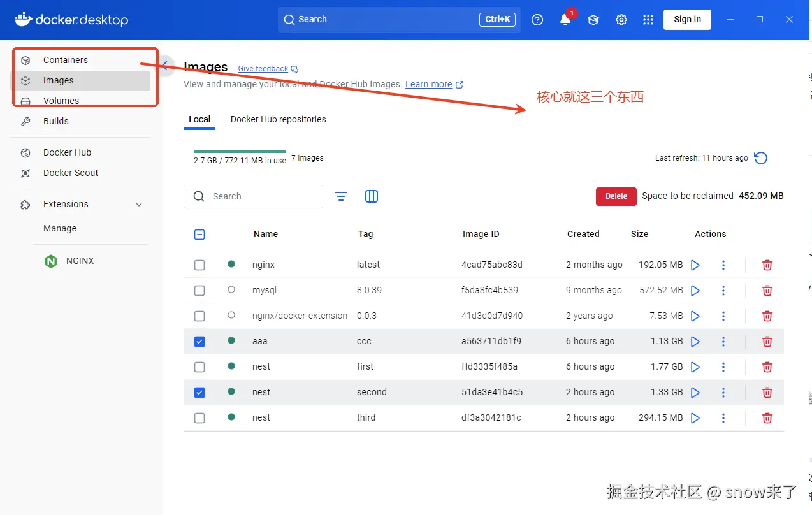Click the Sign in button

point(687,20)
